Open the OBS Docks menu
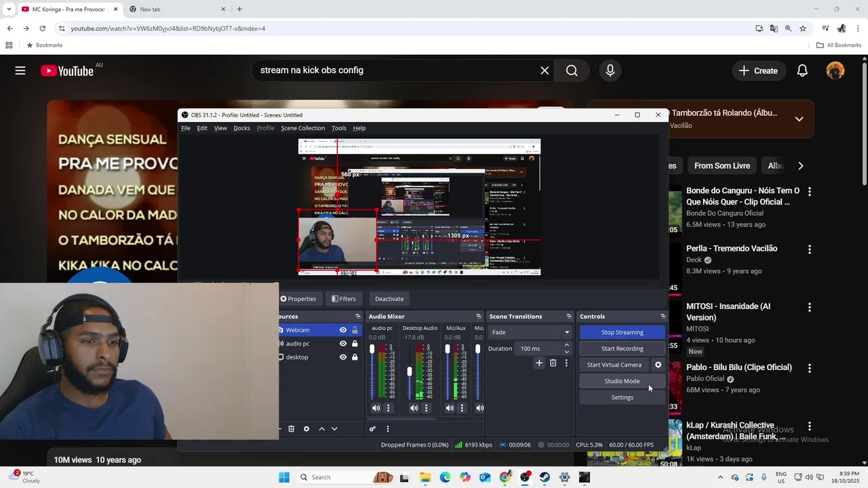This screenshot has height=488, width=868. (x=241, y=128)
